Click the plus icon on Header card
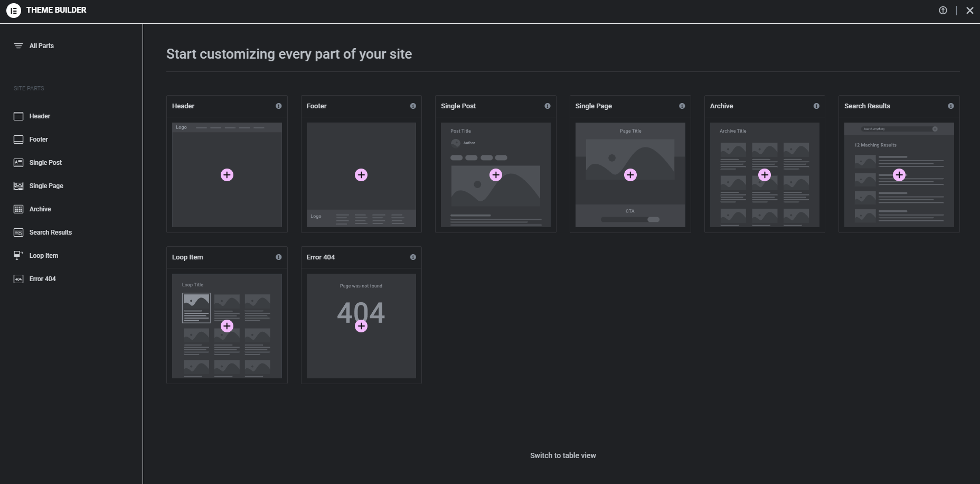This screenshot has width=980, height=484. [x=227, y=175]
